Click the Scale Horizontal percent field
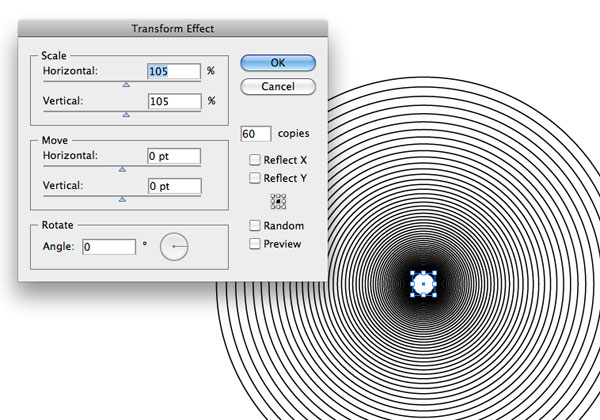The height and width of the screenshot is (420, 600). [174, 71]
